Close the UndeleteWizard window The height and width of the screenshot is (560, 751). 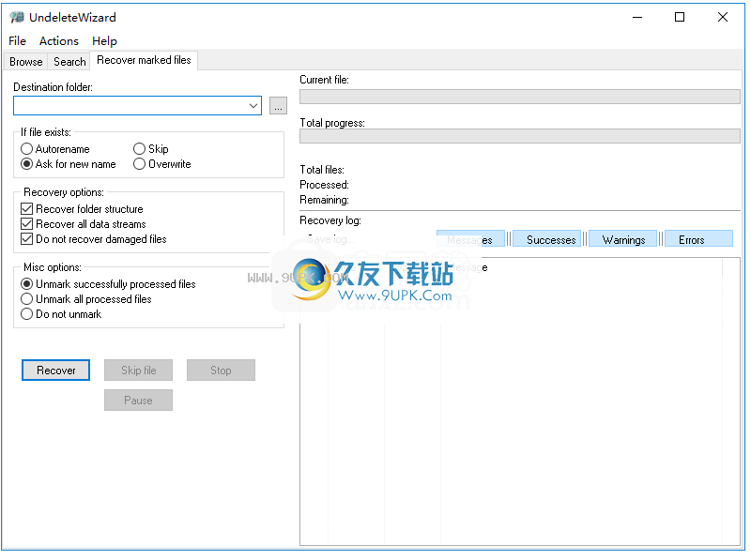(x=723, y=17)
